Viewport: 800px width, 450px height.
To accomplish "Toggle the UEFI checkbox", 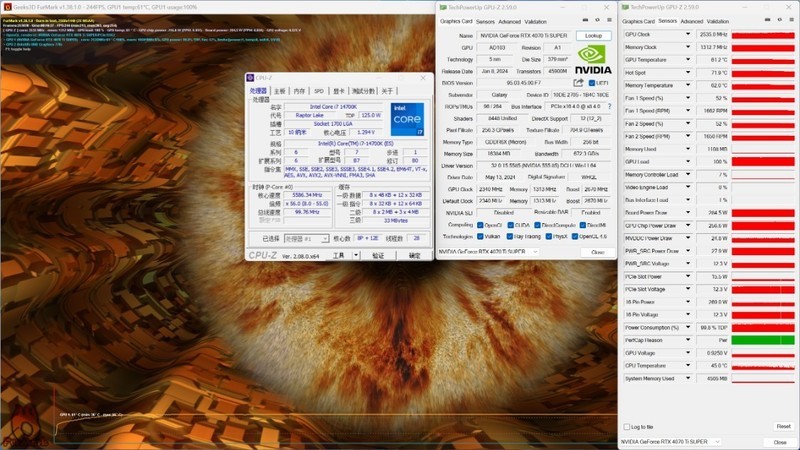I will click(592, 83).
